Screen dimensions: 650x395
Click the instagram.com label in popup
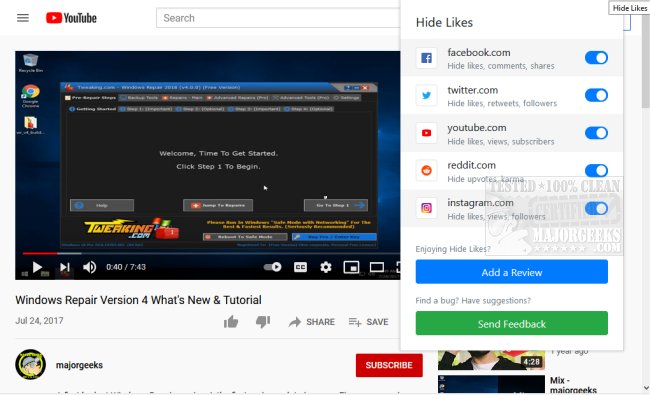tap(480, 203)
